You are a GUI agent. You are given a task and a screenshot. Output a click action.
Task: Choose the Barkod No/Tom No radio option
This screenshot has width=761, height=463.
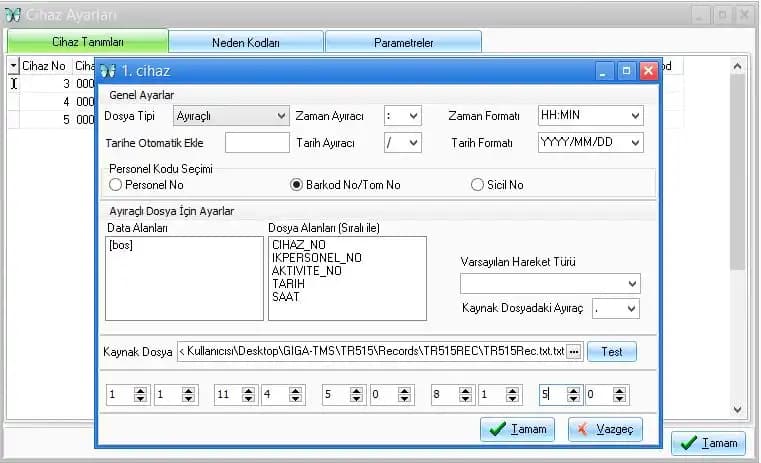(x=296, y=185)
